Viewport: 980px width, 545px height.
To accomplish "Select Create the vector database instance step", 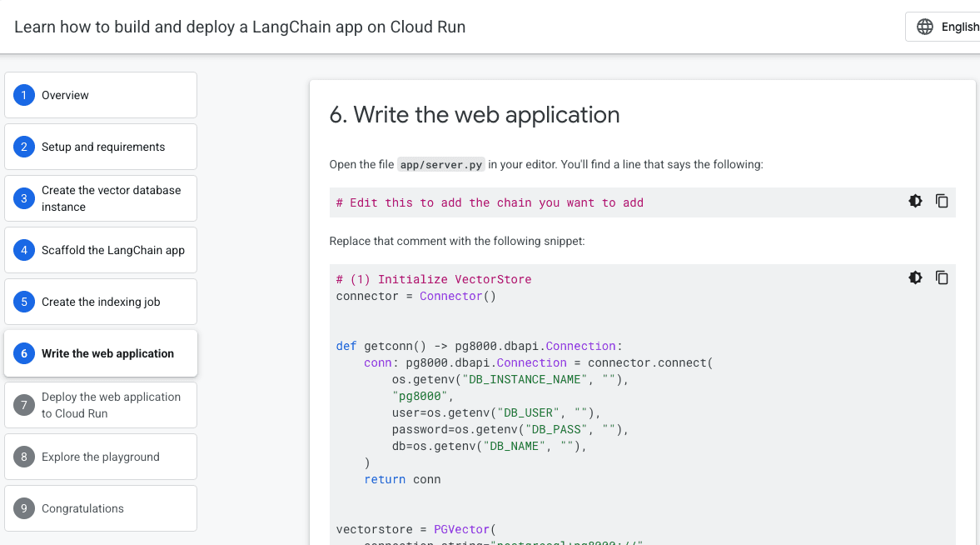I will coord(101,198).
